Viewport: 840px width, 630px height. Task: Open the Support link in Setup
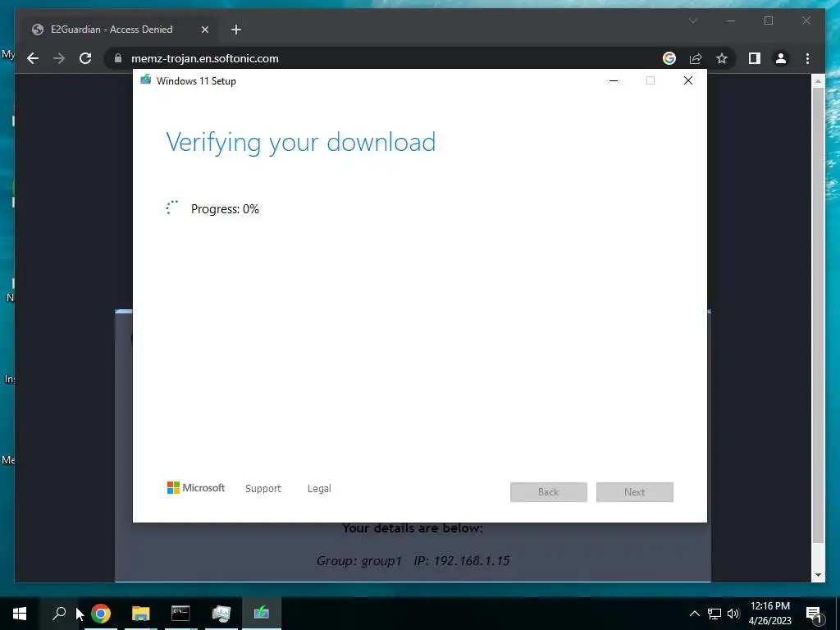click(263, 489)
